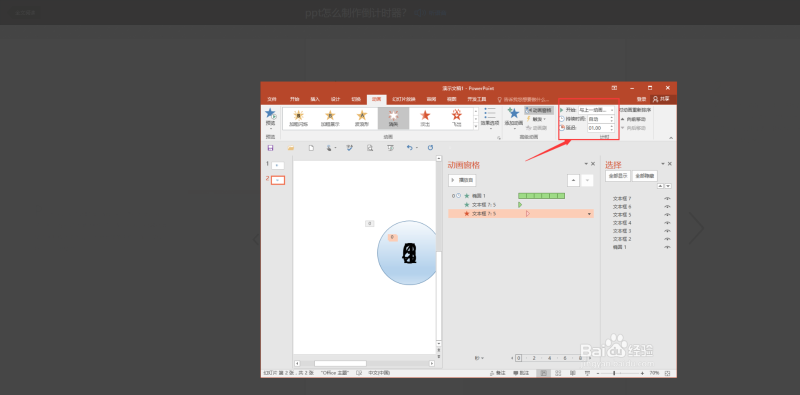
Task: Click the Undo arrow icon
Action: pyautogui.click(x=409, y=147)
